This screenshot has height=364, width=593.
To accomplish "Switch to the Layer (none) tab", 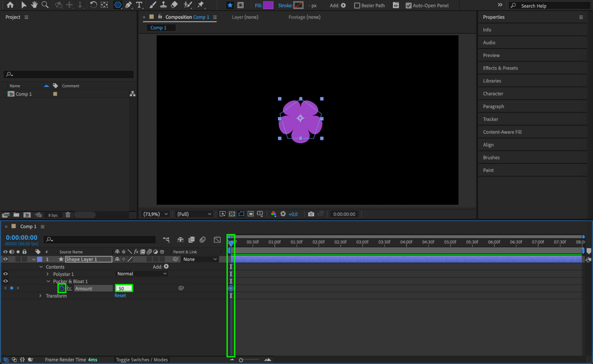I will 245,17.
